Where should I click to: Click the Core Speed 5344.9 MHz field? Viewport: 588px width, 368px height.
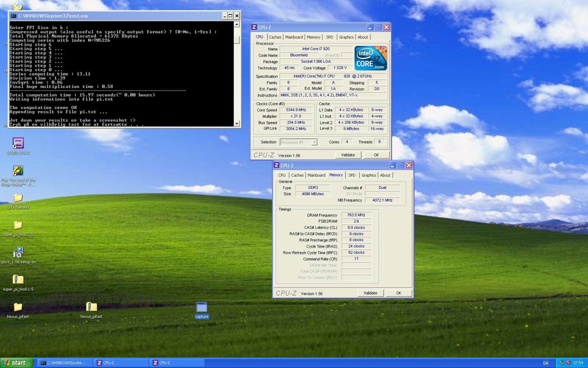pos(296,110)
